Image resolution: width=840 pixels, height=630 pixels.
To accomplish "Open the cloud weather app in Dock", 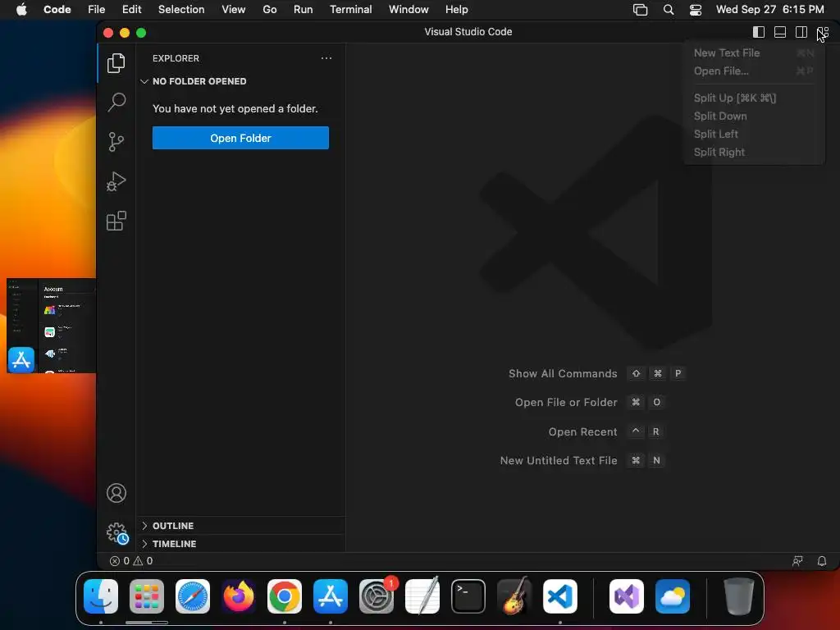I will 673,596.
